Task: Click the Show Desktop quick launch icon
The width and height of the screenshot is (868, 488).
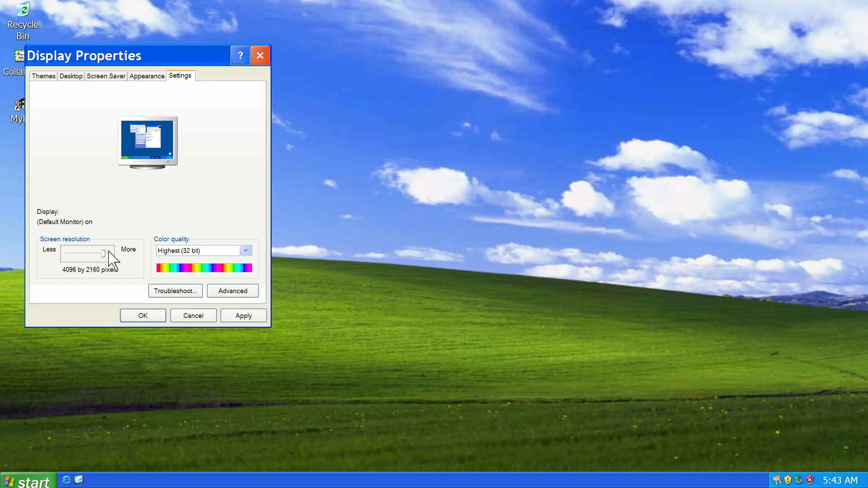Action: tap(79, 480)
